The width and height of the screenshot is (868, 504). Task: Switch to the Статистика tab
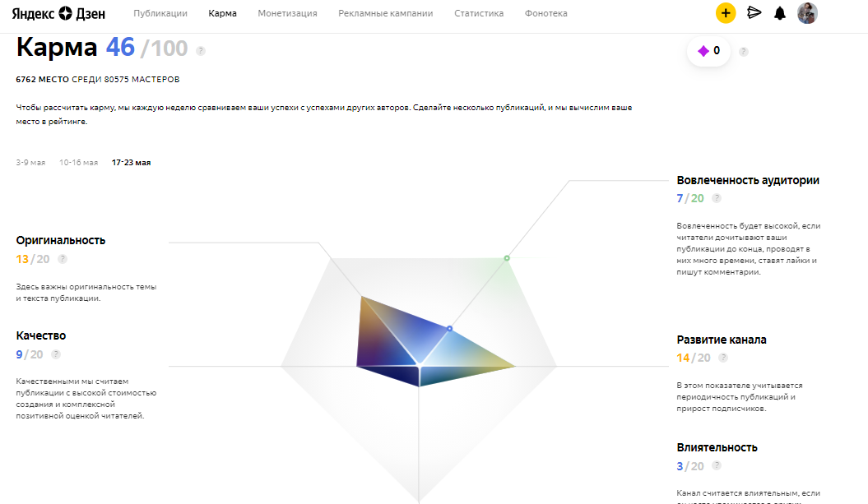click(479, 13)
